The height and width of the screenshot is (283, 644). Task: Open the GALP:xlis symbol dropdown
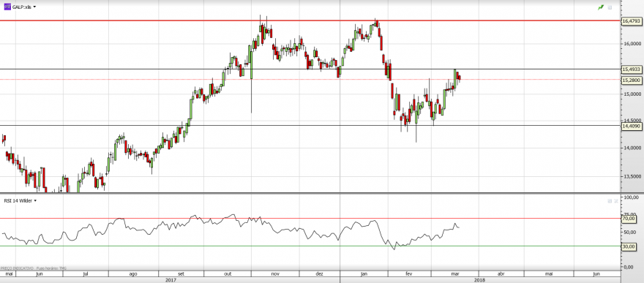click(x=34, y=7)
